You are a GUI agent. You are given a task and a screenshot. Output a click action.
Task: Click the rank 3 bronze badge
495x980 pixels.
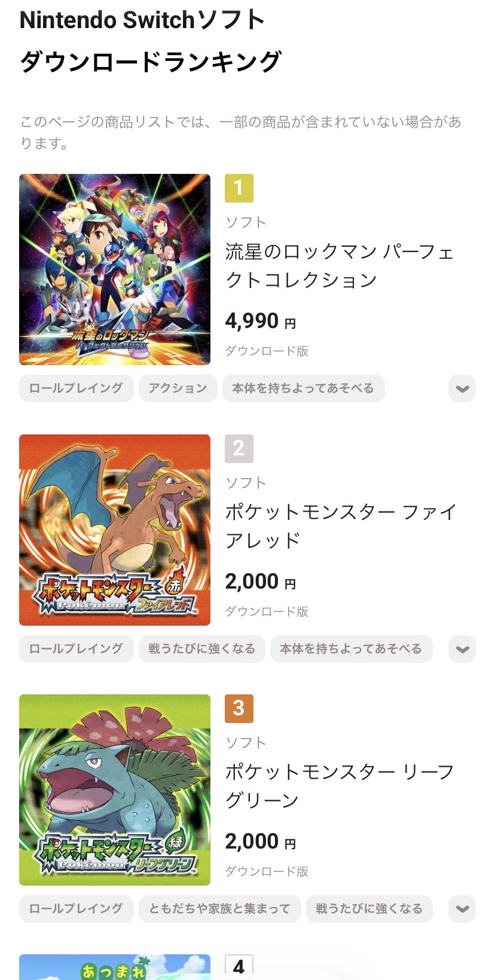pyautogui.click(x=239, y=709)
